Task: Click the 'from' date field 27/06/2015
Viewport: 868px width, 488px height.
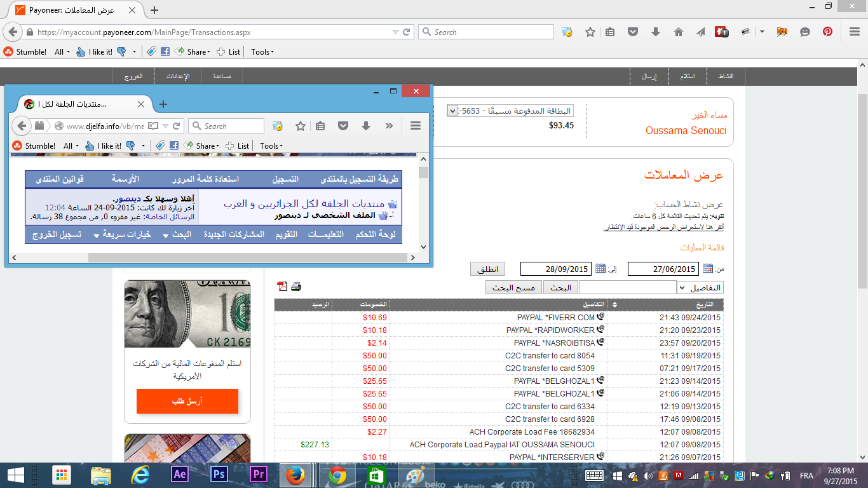Action: [663, 269]
